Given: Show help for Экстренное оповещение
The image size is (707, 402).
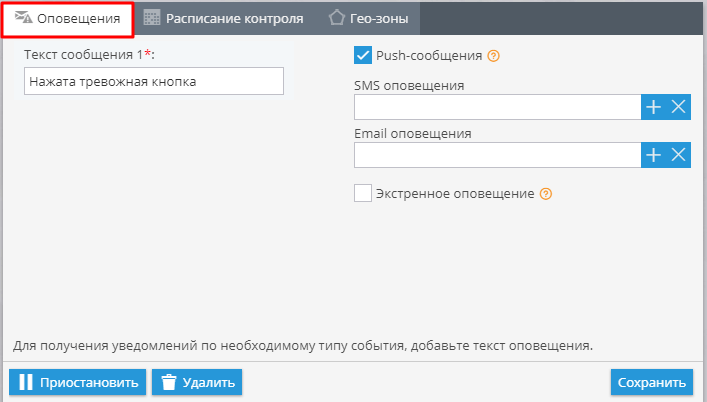Looking at the screenshot, I should click(x=546, y=194).
